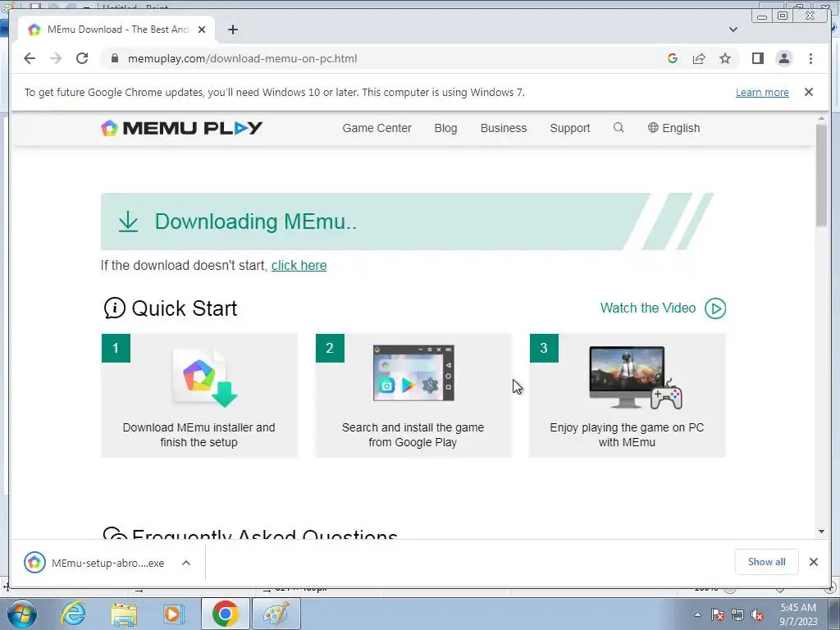Click the Google Play emulator window thumbnail

click(413, 373)
